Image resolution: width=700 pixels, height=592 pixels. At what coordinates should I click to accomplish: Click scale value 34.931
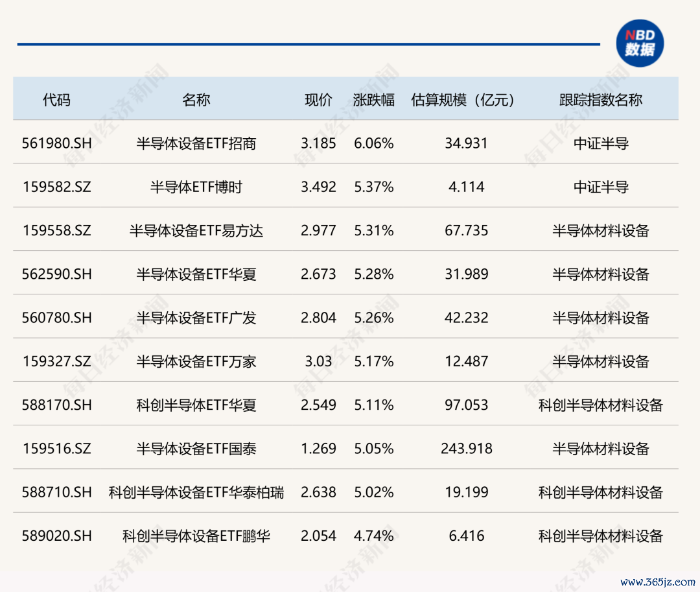coord(466,143)
